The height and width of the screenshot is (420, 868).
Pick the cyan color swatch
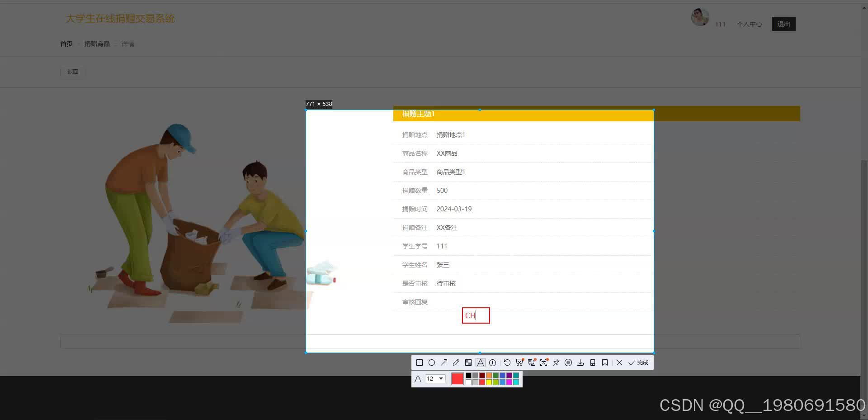coord(516,382)
